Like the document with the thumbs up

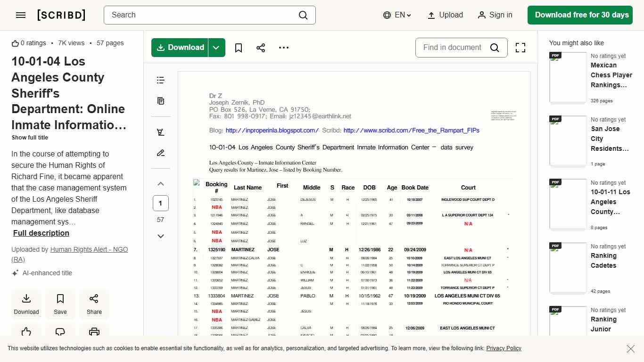pyautogui.click(x=26, y=332)
